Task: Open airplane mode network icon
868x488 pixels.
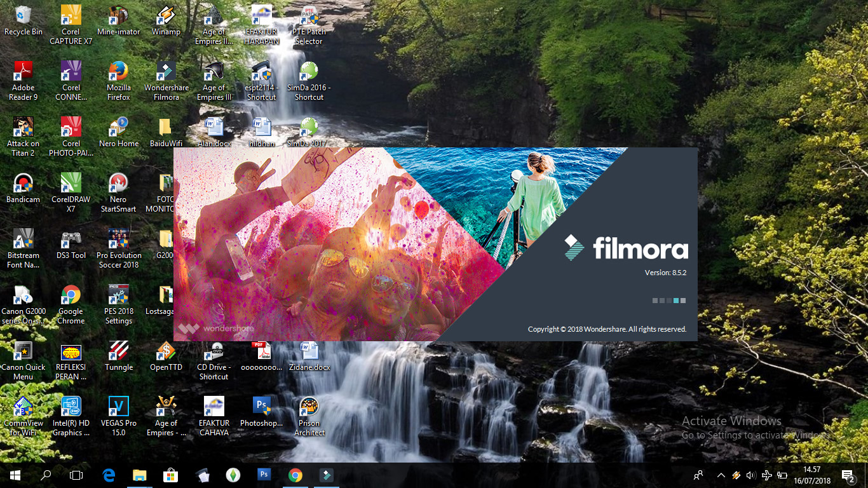Action: pyautogui.click(x=766, y=475)
